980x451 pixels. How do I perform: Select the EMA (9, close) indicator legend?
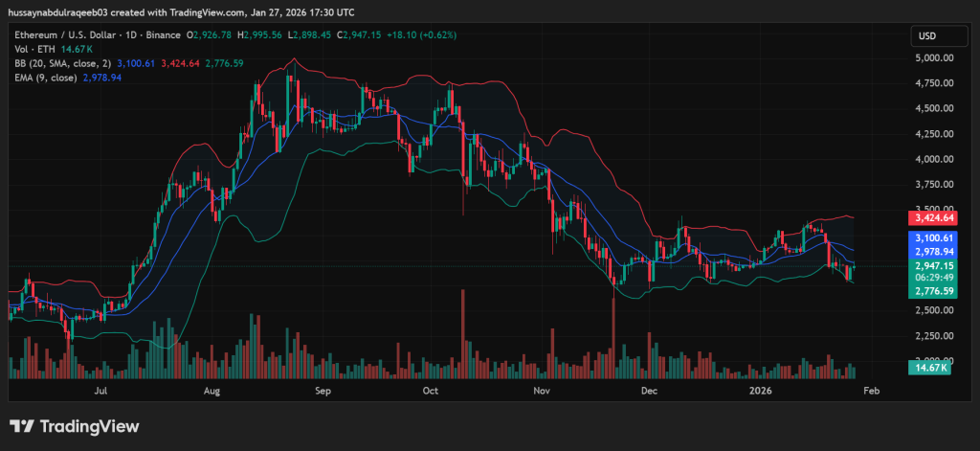[x=51, y=77]
